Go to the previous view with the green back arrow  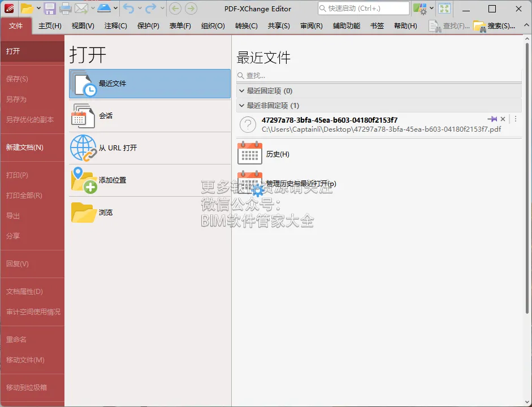175,8
